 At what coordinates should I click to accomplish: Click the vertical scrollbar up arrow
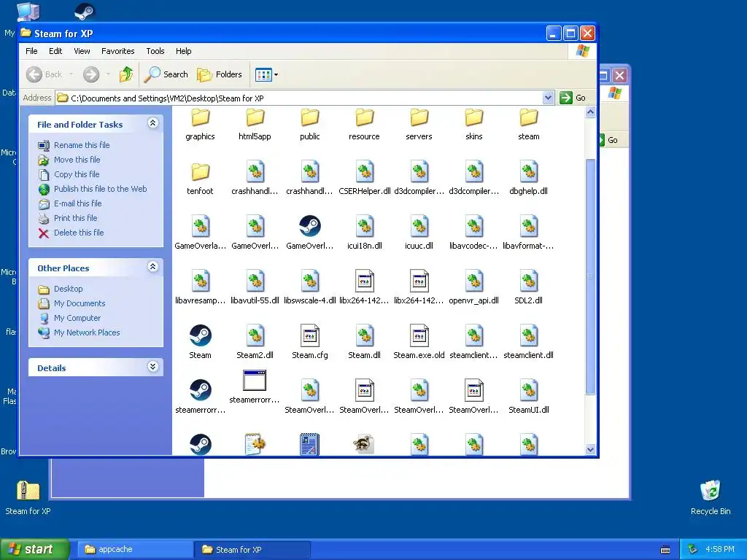590,112
